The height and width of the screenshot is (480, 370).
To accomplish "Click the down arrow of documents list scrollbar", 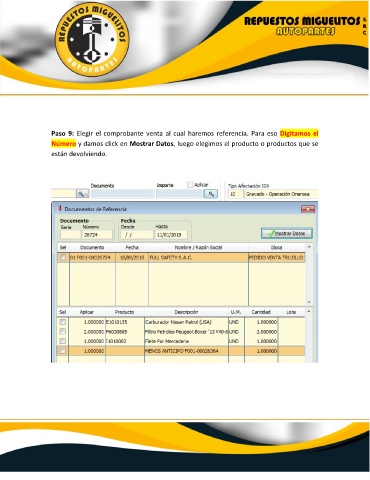I will (x=309, y=302).
